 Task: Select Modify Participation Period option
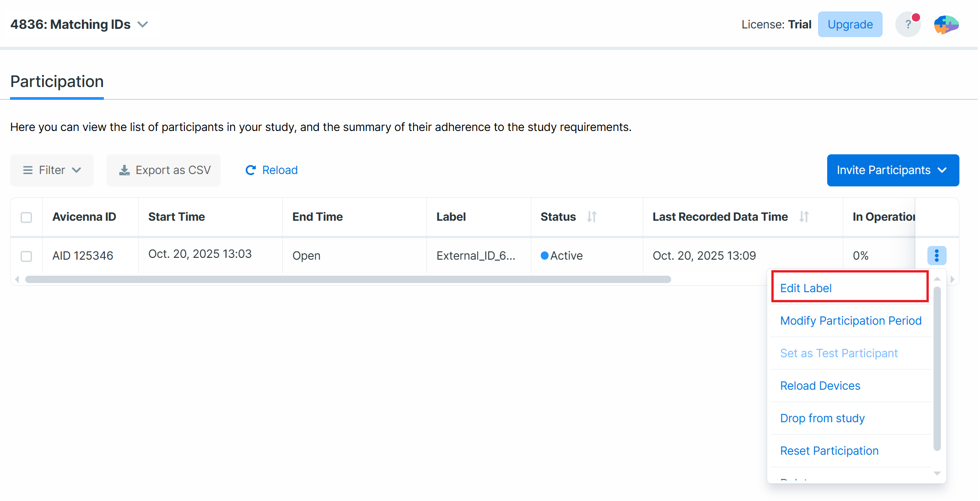pos(850,321)
